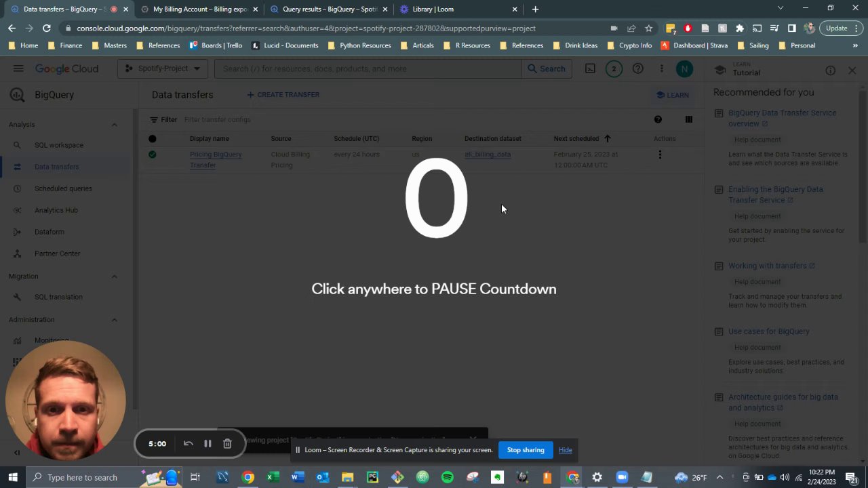Open the notifications badge showing 2

(614, 68)
